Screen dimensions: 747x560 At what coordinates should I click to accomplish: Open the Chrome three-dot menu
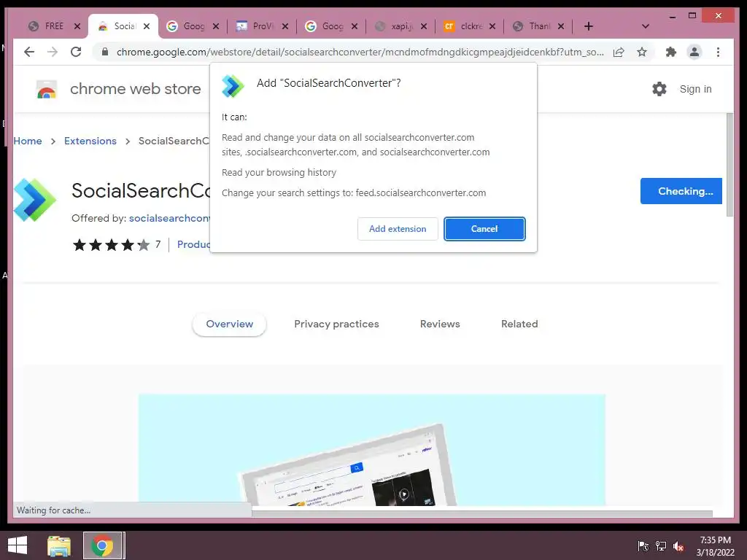click(x=718, y=52)
